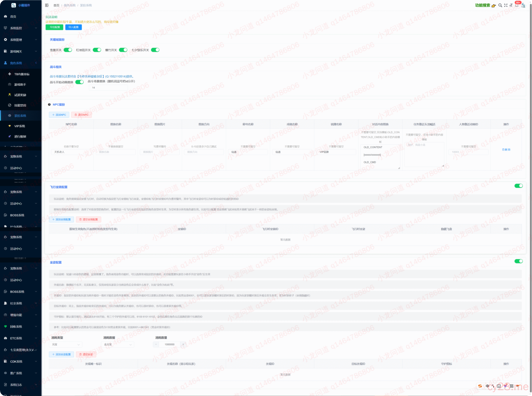This screenshot has width=532, height=396.
Task: Open the 消耗数据 dropdown showing 金元宝
Action: (118, 344)
